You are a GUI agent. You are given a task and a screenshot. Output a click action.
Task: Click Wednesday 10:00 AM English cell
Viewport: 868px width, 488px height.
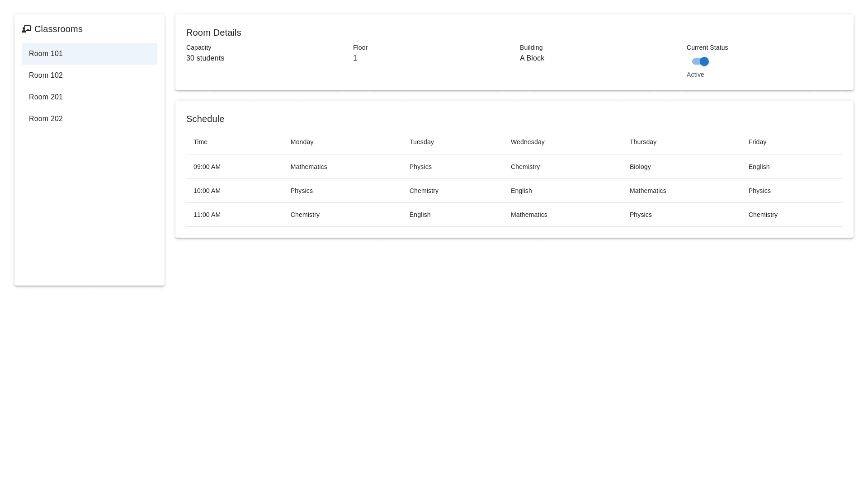[521, 191]
